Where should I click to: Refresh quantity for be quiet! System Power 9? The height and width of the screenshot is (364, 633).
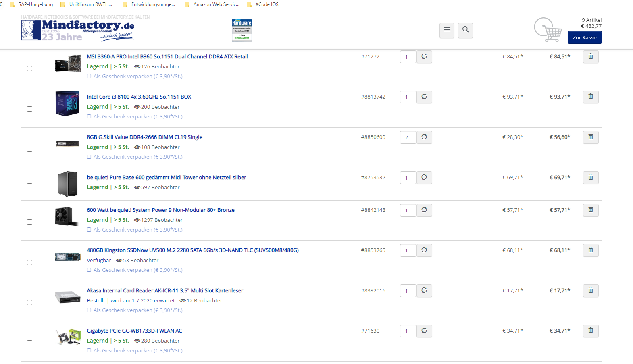click(424, 210)
